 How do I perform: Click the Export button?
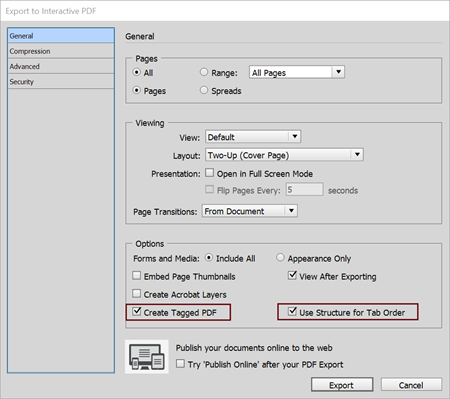point(342,385)
